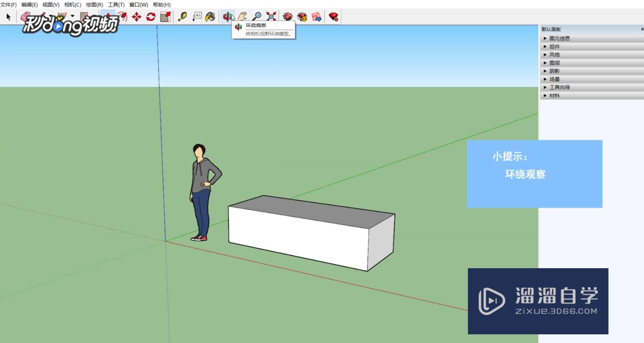644x343 pixels.
Task: Click the 环绕观察 tooltip title
Action: click(256, 26)
